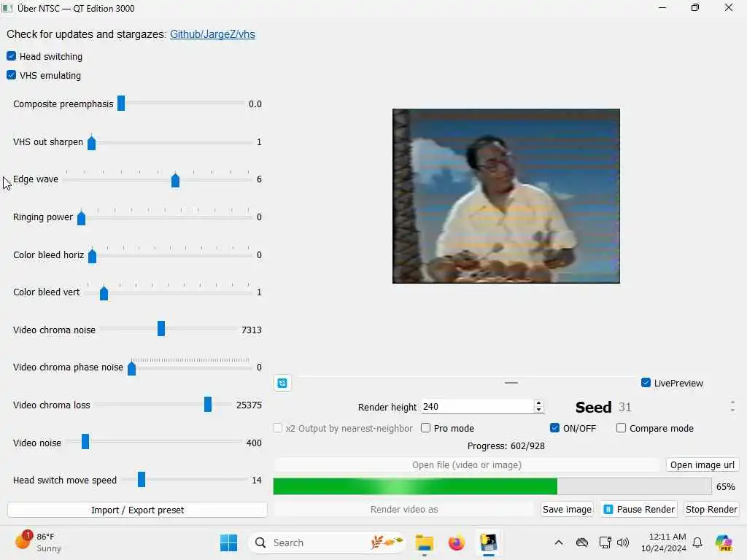
Task: Click the VHS preview image
Action: pyautogui.click(x=506, y=196)
